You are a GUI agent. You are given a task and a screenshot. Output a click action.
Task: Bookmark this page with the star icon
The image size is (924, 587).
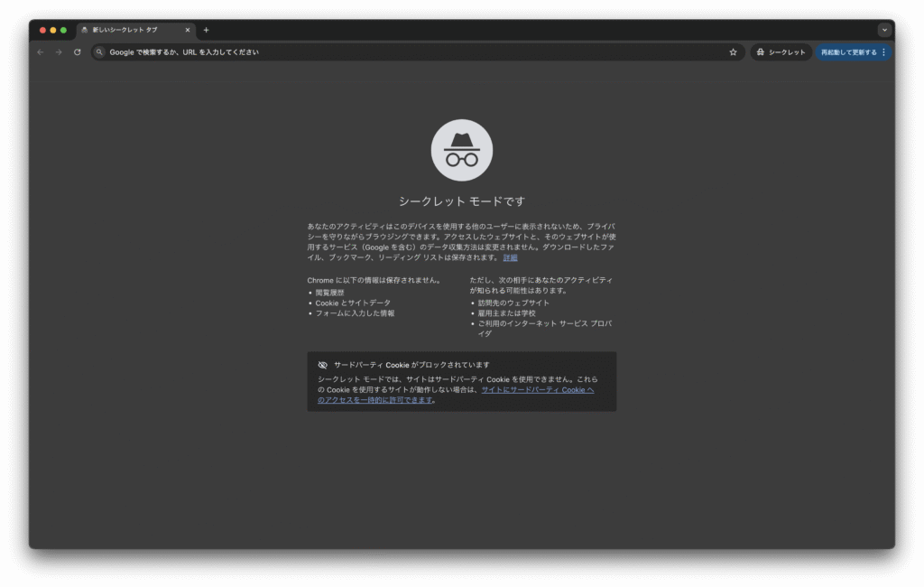[733, 52]
